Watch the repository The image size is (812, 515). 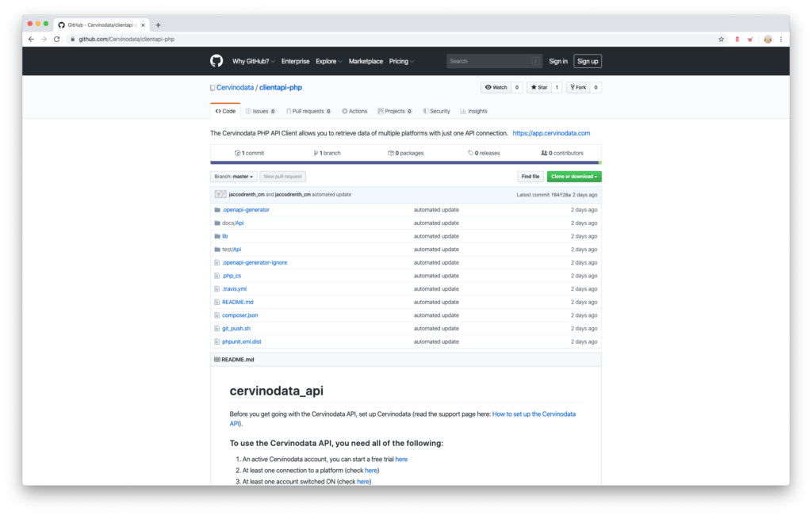[496, 87]
